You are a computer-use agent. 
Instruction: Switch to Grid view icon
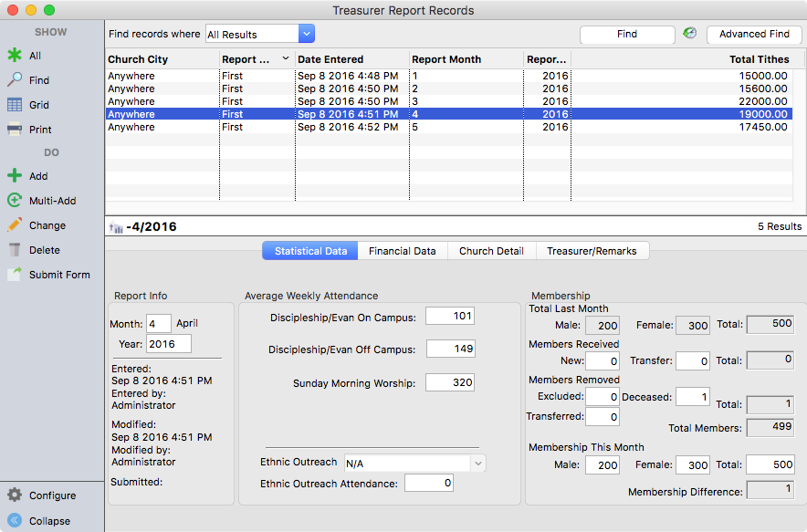[15, 105]
